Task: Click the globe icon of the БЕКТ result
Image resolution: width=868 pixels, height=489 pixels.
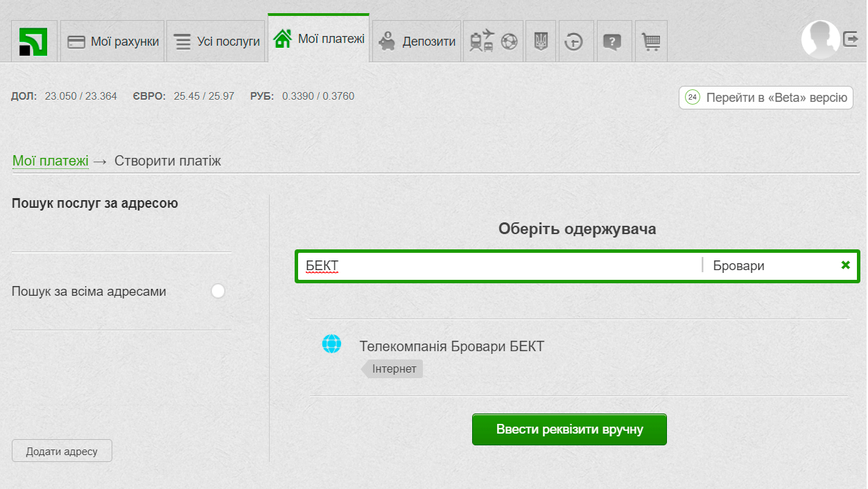Action: (332, 344)
